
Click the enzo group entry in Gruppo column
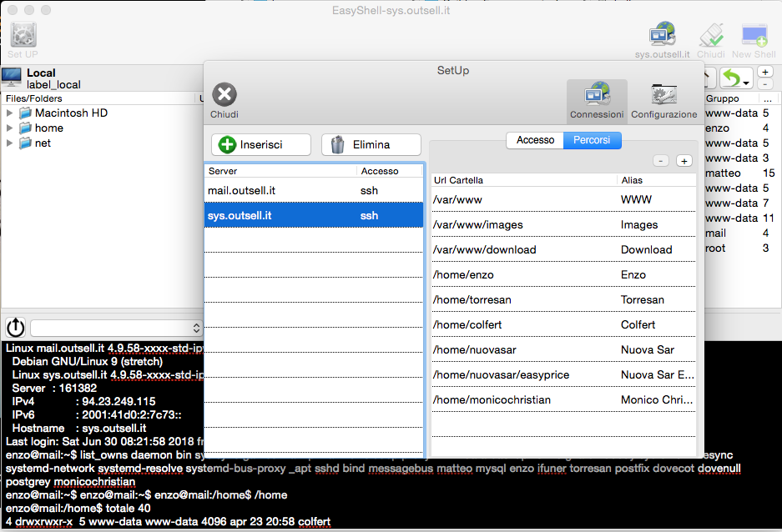717,128
